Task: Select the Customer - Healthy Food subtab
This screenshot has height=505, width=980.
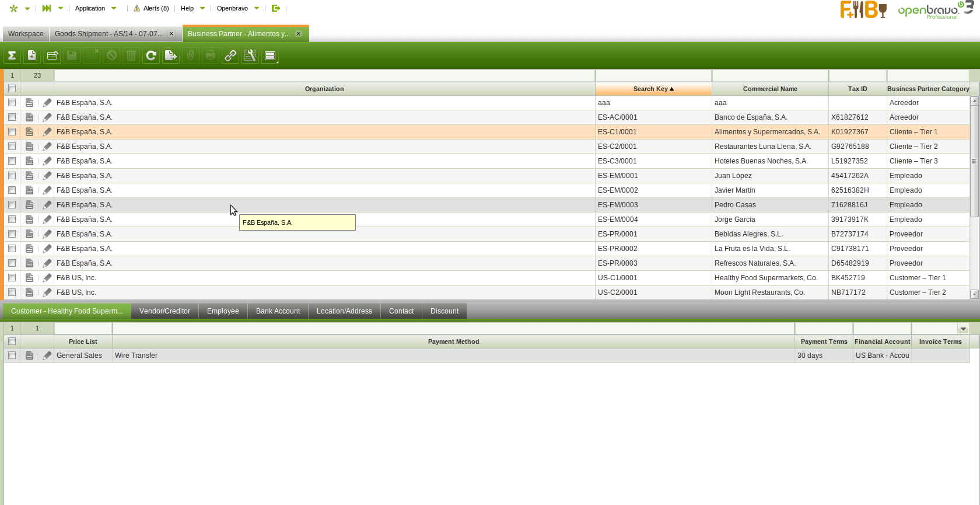Action: tap(67, 311)
